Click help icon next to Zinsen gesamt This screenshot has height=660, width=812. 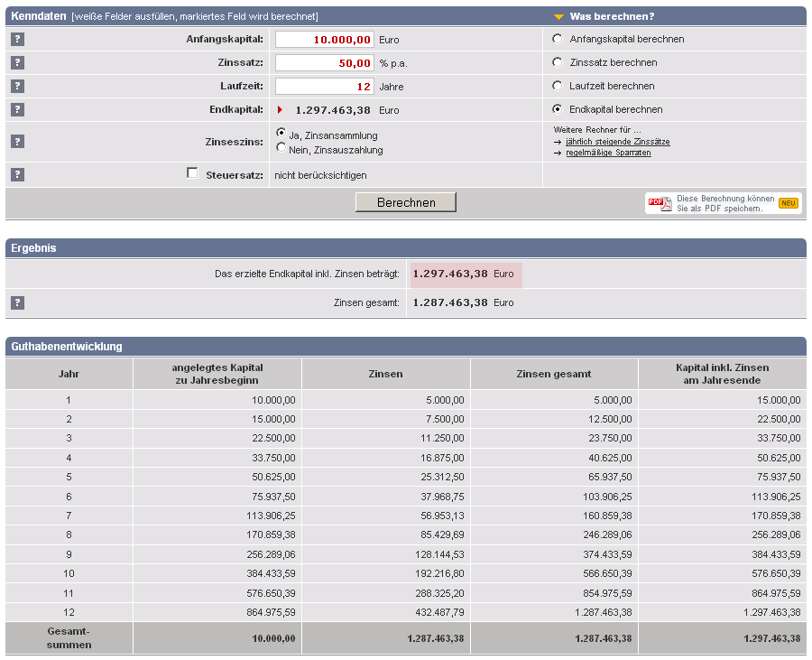coord(18,302)
